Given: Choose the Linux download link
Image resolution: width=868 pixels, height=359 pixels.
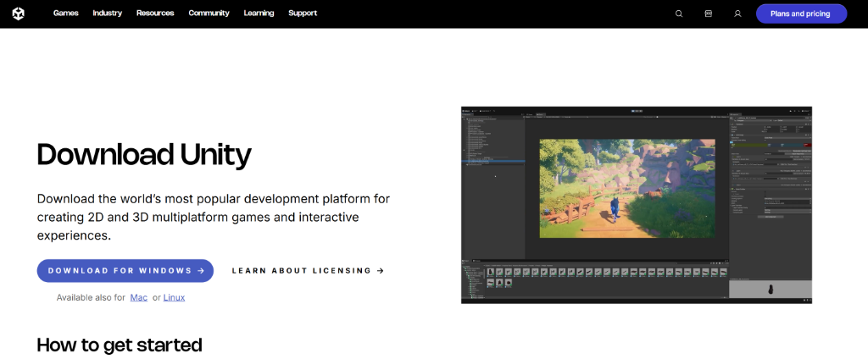Looking at the screenshot, I should coord(174,297).
